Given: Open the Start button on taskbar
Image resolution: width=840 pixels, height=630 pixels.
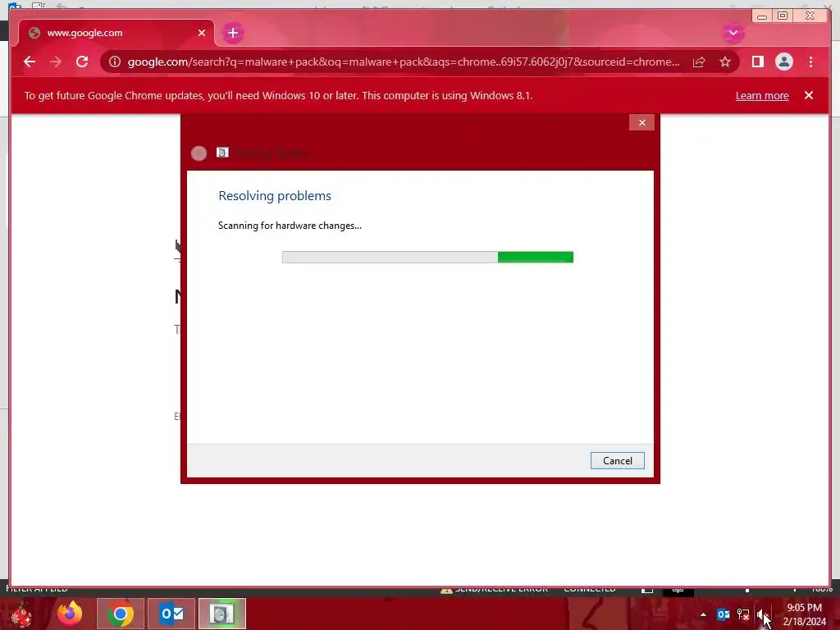Looking at the screenshot, I should [21, 614].
